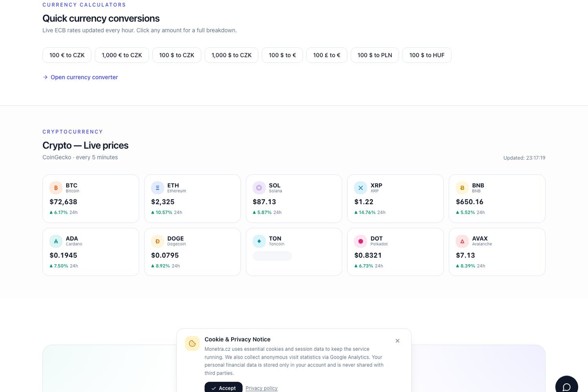Click the Polkadot DOT coin icon

[x=361, y=241]
